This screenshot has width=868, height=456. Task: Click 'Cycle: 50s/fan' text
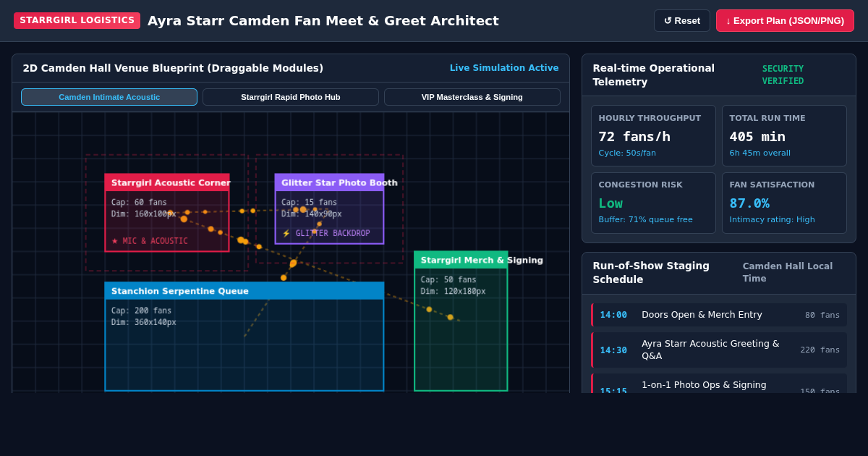click(x=627, y=153)
